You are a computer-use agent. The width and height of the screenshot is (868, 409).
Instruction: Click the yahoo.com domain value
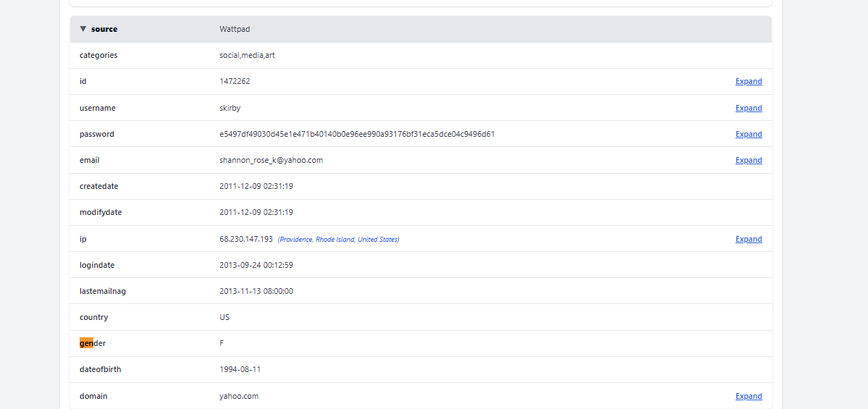[x=239, y=396]
